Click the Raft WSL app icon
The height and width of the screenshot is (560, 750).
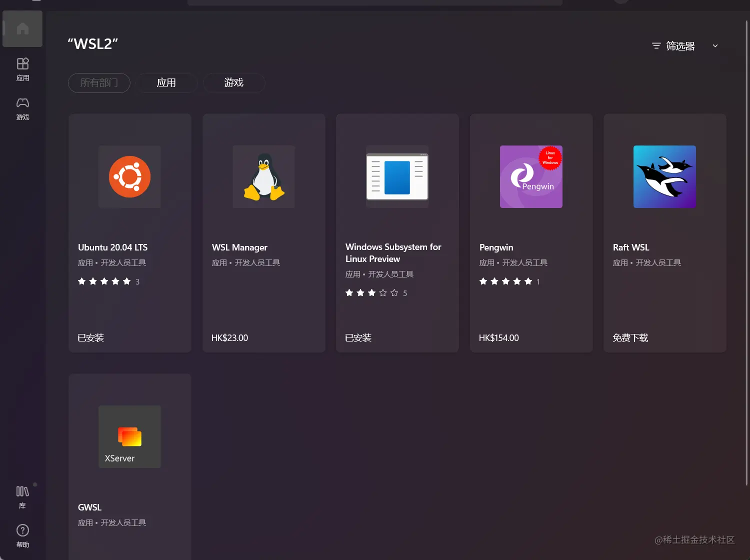click(665, 177)
